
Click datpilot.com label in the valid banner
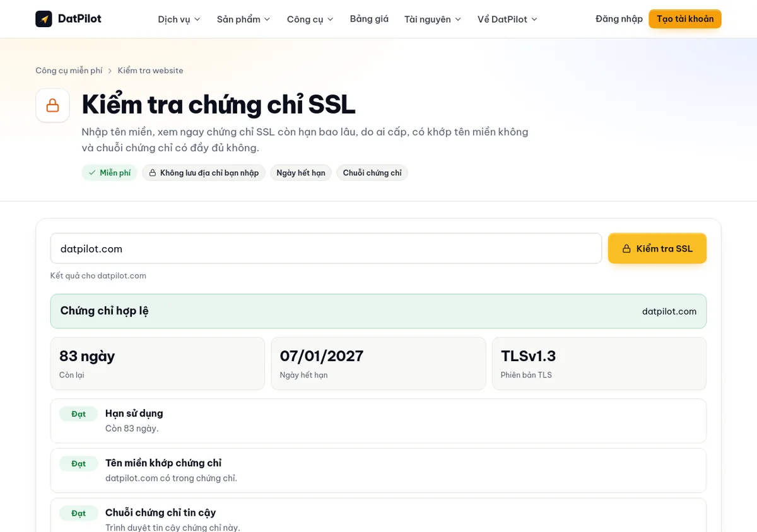(x=669, y=311)
